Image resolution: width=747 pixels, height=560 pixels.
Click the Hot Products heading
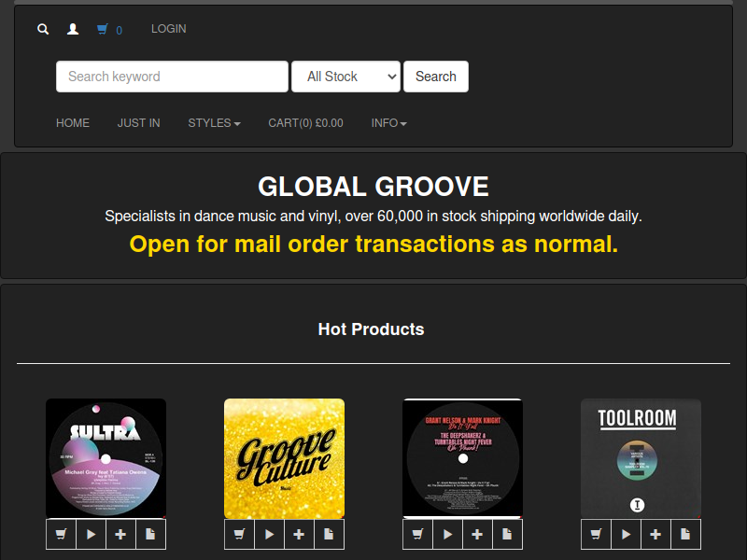(371, 329)
